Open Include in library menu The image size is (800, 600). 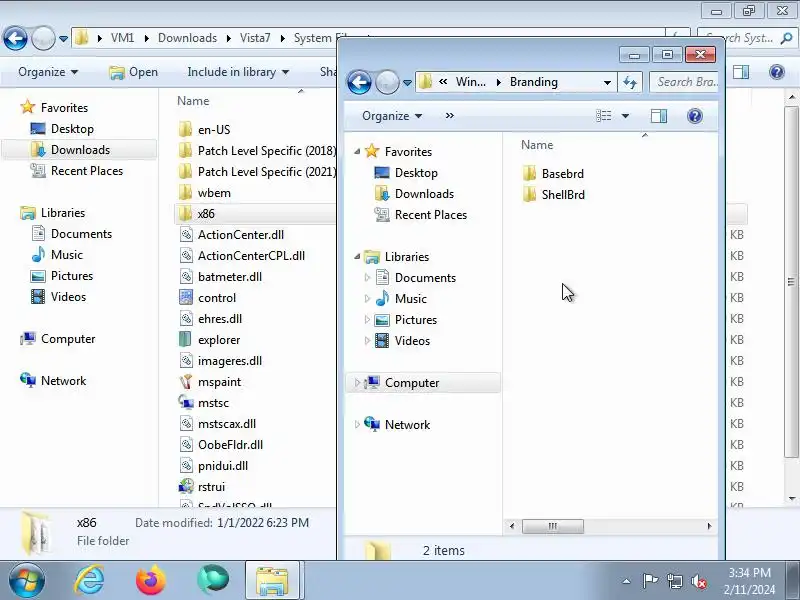point(238,72)
